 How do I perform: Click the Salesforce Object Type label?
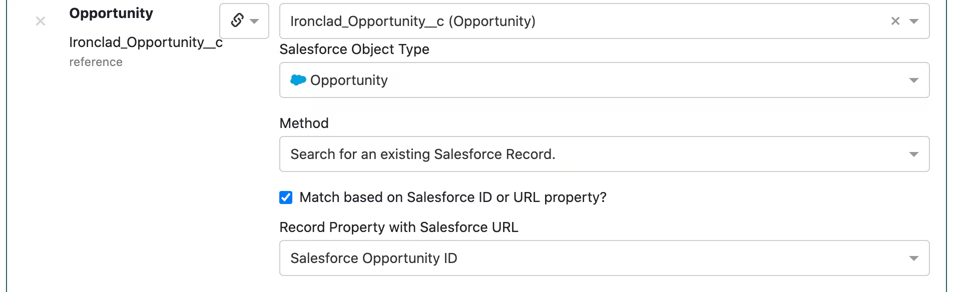pyautogui.click(x=354, y=49)
